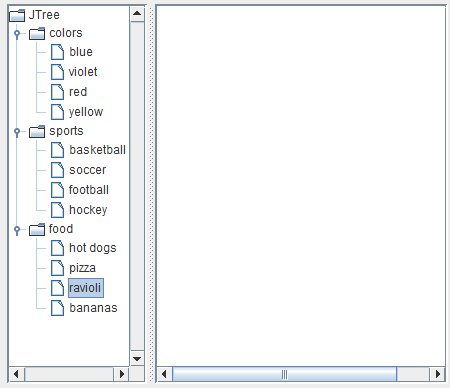
Task: Click the file icon beside bananas
Action: [57, 308]
